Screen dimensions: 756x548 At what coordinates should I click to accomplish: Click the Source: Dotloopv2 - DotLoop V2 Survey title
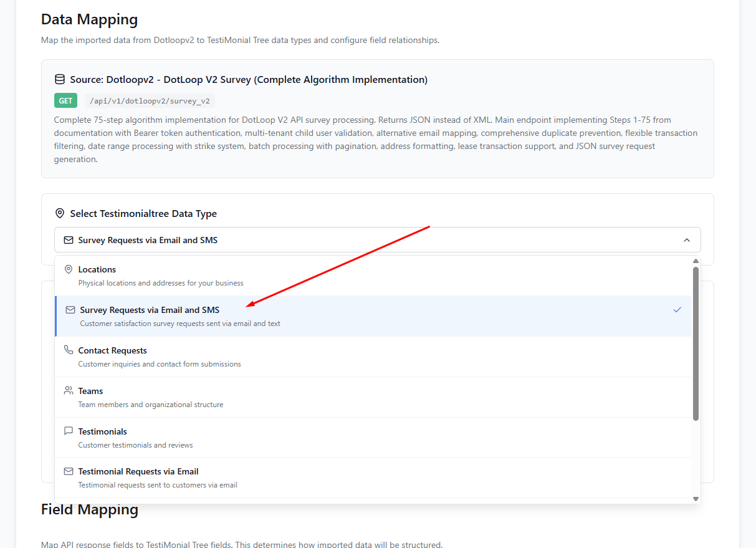coord(249,79)
